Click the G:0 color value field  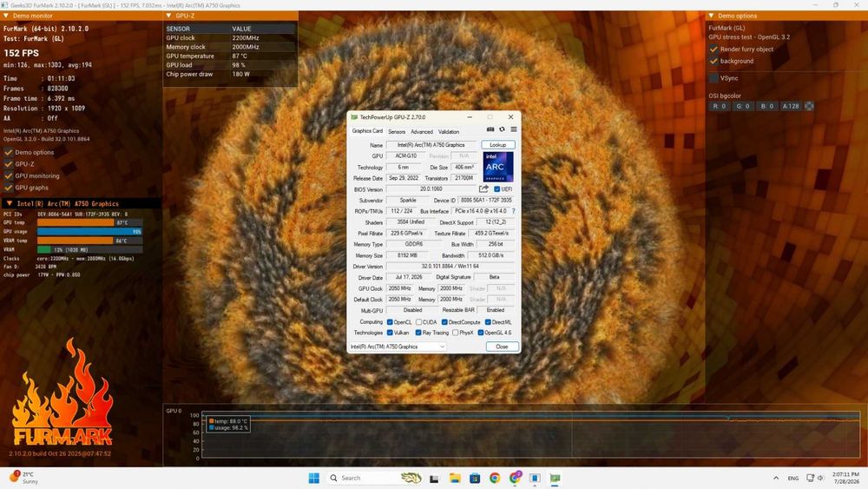(743, 106)
